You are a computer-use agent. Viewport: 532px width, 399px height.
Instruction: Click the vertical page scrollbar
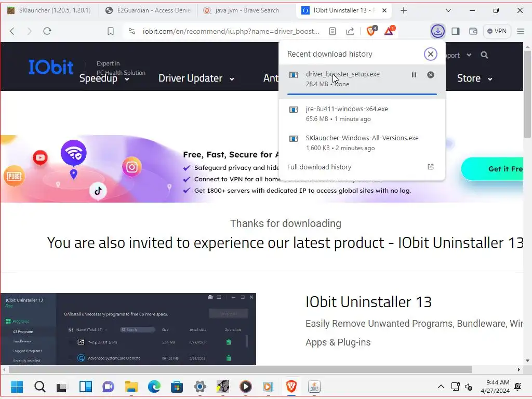coord(527,95)
